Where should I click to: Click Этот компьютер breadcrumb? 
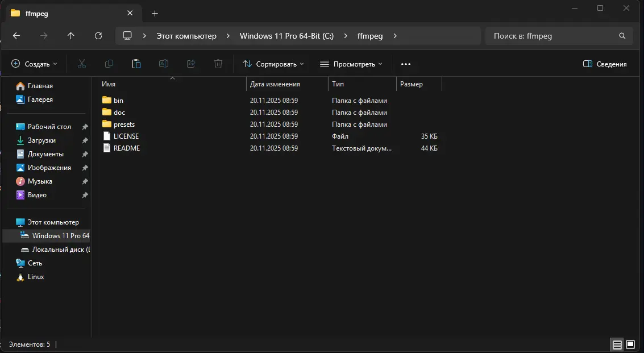coord(186,36)
